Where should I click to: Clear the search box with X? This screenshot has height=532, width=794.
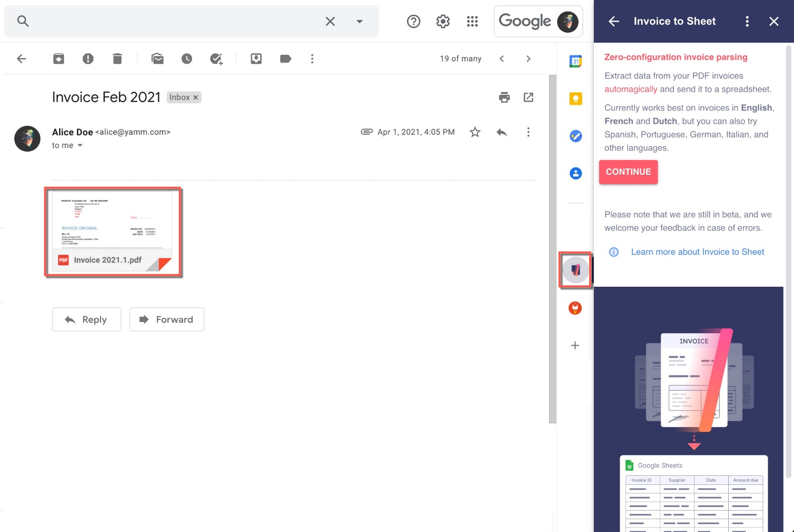tap(330, 21)
